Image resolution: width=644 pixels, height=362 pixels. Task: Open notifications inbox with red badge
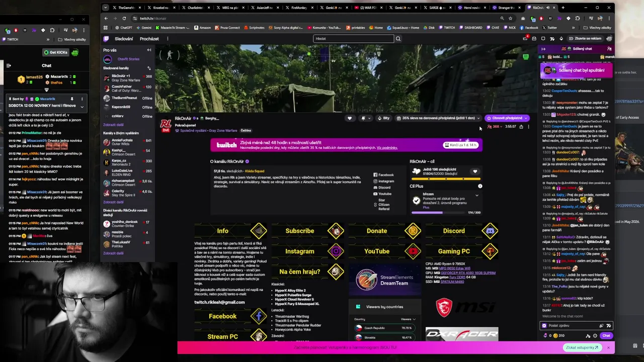(x=525, y=39)
